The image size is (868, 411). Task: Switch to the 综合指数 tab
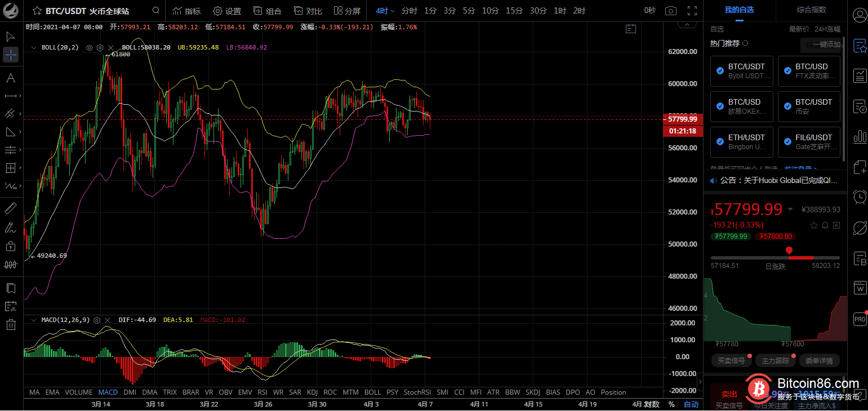(x=811, y=10)
